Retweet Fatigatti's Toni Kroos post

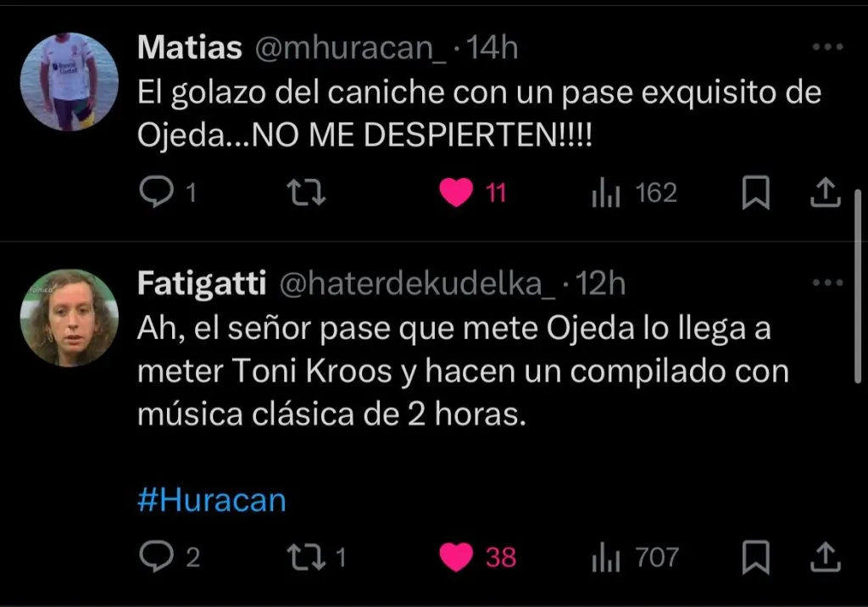(x=306, y=557)
